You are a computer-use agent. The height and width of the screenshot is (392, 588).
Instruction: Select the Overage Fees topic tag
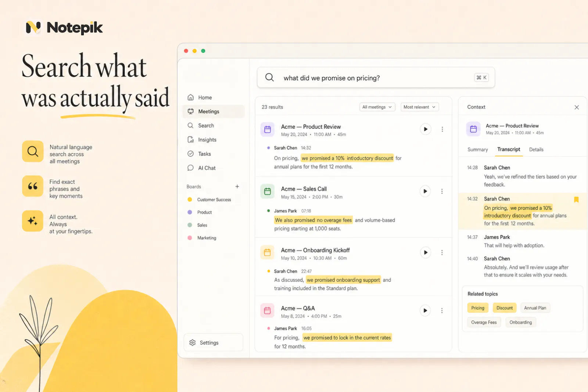(484, 322)
